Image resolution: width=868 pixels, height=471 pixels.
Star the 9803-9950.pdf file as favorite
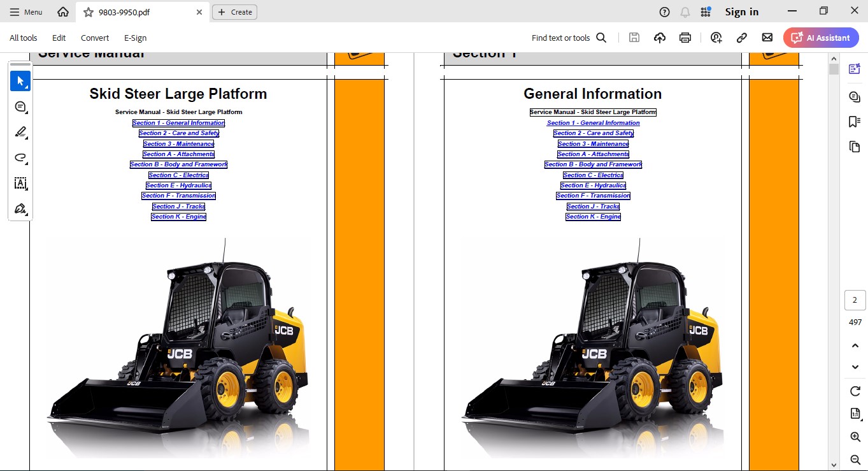click(89, 12)
